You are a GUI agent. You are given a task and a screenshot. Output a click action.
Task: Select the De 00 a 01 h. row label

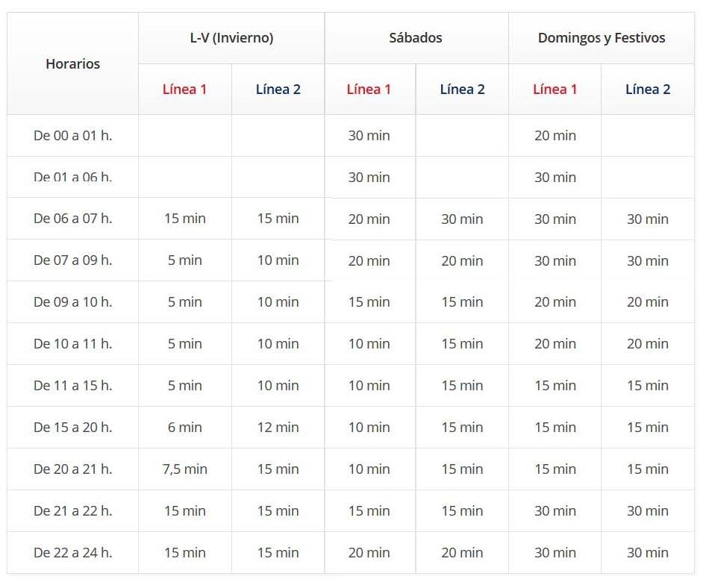tap(72, 136)
